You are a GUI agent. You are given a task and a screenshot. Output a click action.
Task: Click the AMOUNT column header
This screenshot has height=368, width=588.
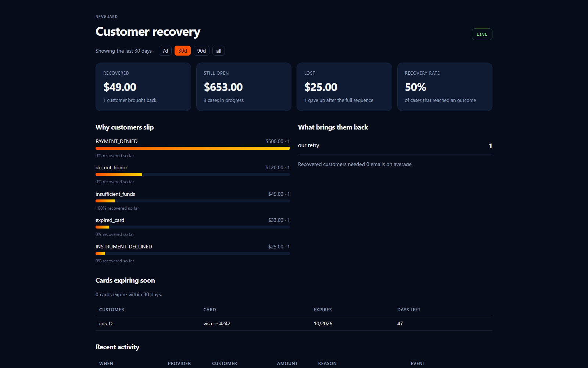point(287,364)
